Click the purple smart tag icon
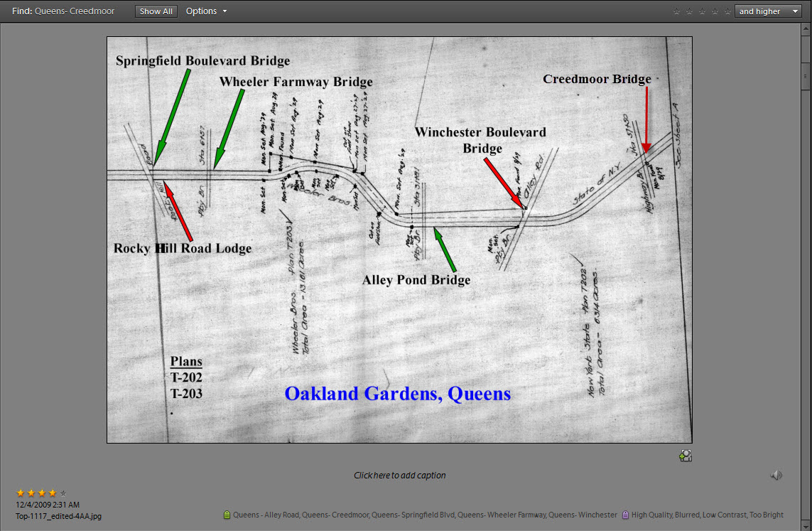Screen dimensions: 812x531 coord(625,515)
